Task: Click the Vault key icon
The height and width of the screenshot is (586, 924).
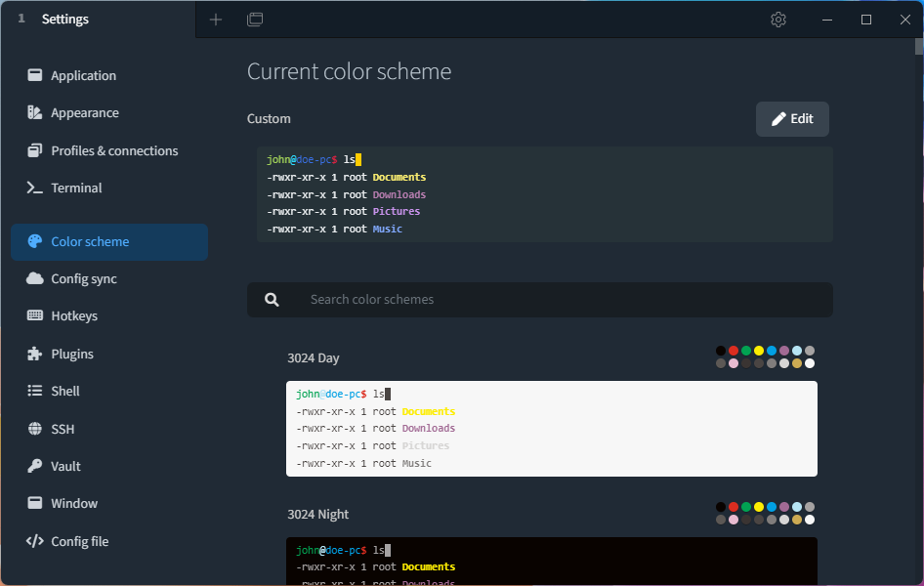Action: [35, 466]
